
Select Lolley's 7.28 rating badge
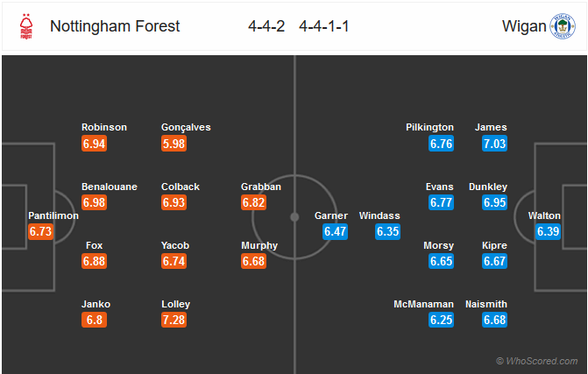coord(174,320)
